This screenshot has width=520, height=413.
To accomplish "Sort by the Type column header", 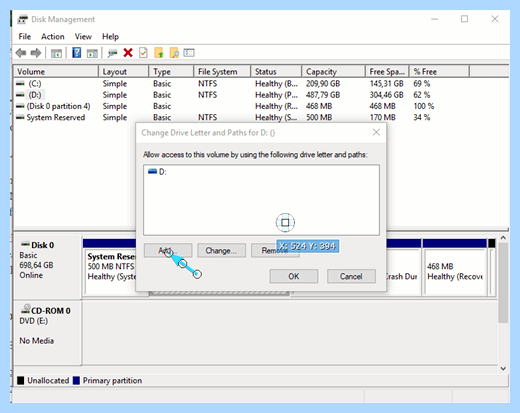I will (x=171, y=71).
